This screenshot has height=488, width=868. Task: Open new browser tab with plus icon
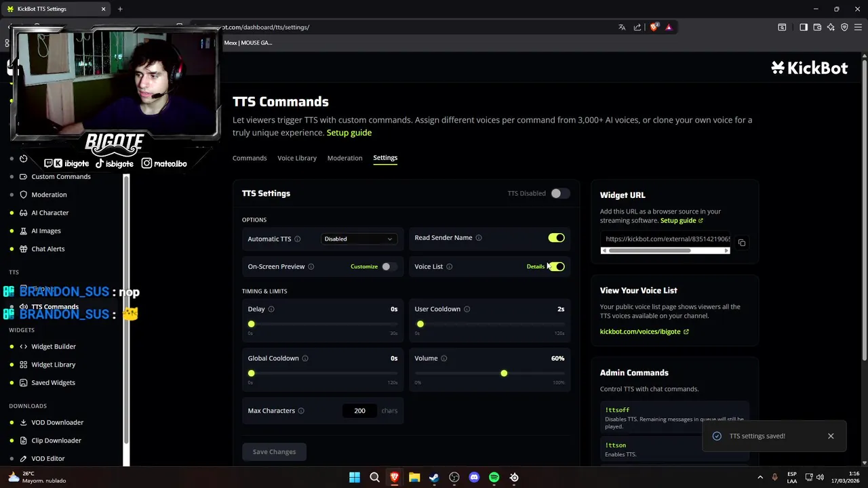click(x=120, y=9)
